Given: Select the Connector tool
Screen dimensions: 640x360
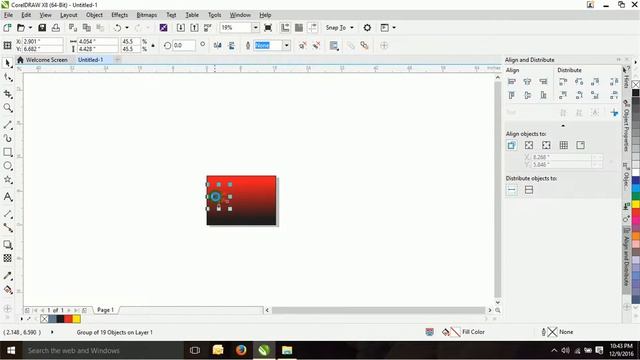Looking at the screenshot, I should pos(8,228).
